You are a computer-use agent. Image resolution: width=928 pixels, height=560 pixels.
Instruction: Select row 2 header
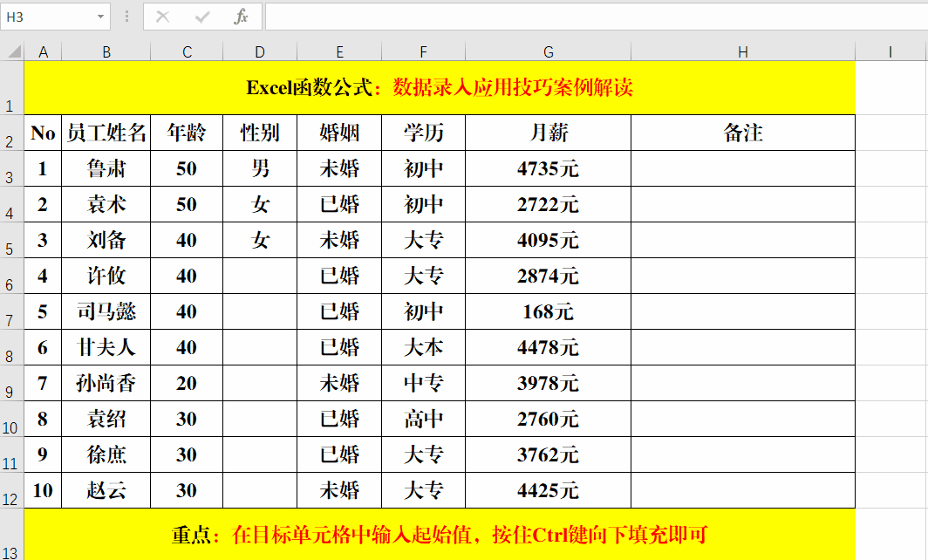coord(12,133)
